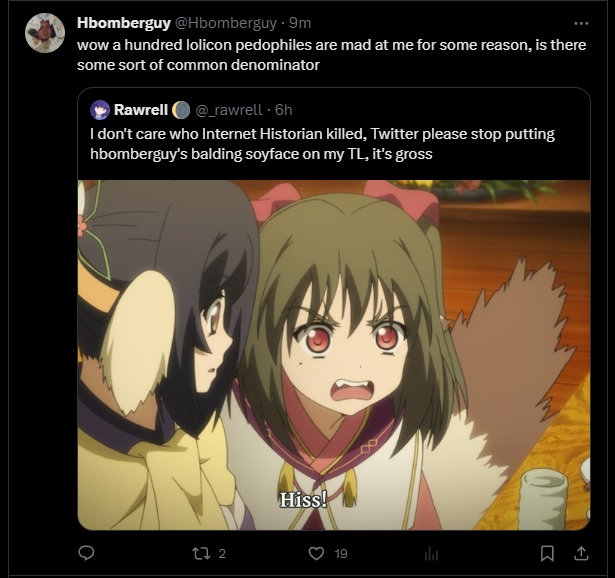This screenshot has width=615, height=578.
Task: Open Hbomberguy's profile avatar
Action: (45, 33)
